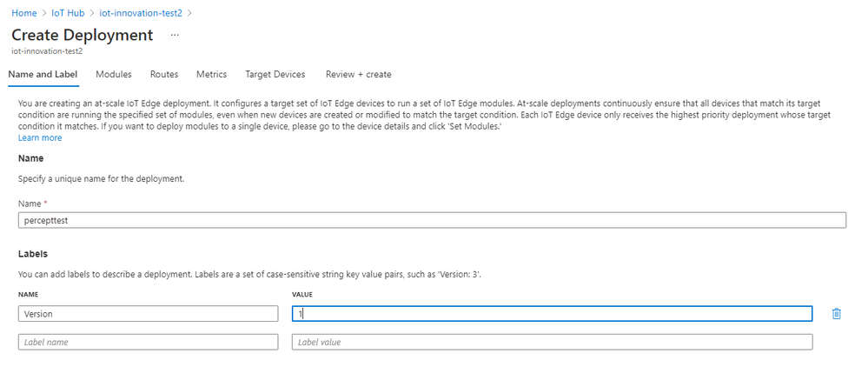Switch to the Modules tab

tap(114, 74)
